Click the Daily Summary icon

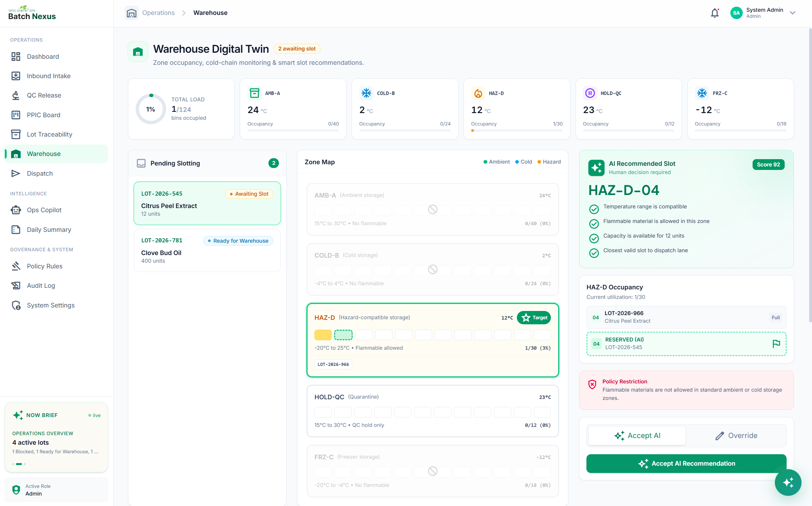click(x=16, y=230)
